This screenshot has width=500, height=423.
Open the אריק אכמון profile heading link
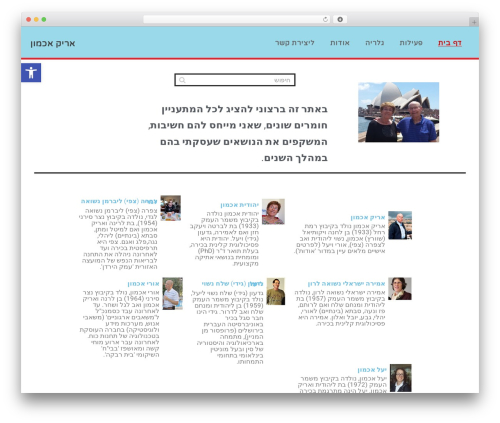pos(368,217)
